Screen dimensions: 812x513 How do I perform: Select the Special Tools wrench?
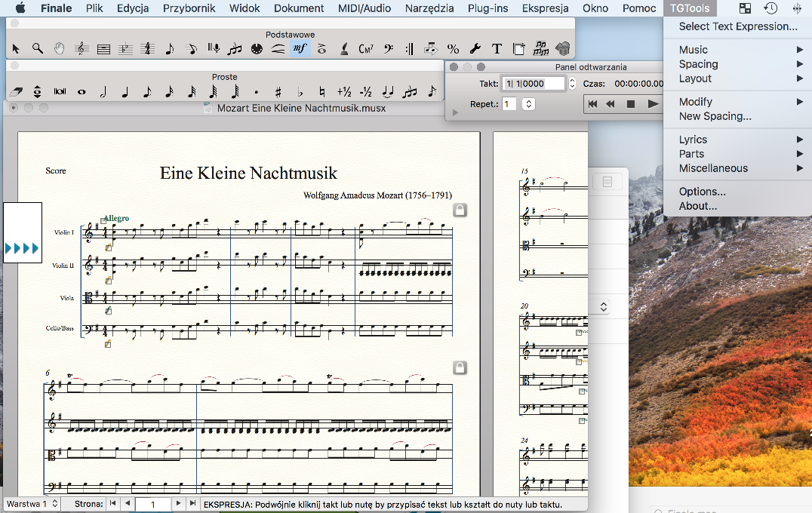click(475, 49)
